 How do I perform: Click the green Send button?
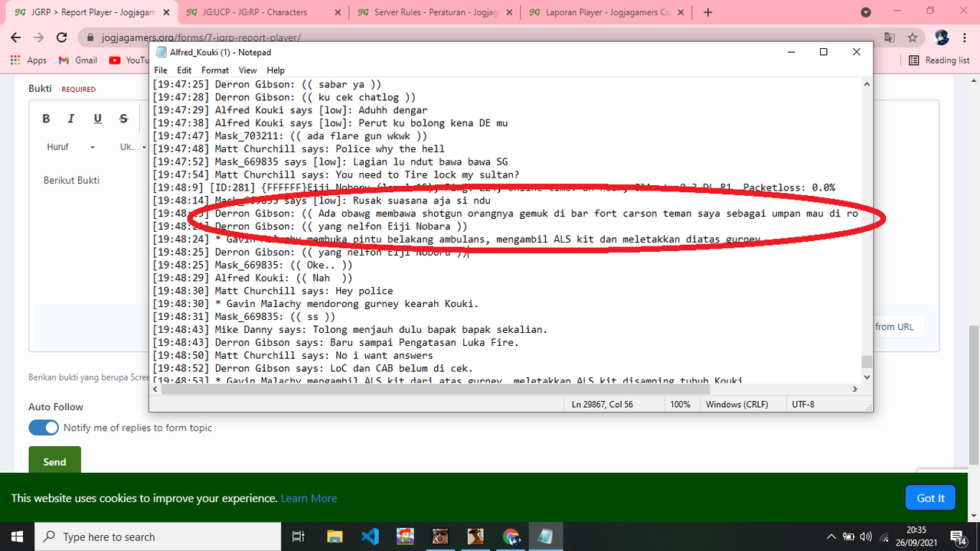tap(54, 461)
